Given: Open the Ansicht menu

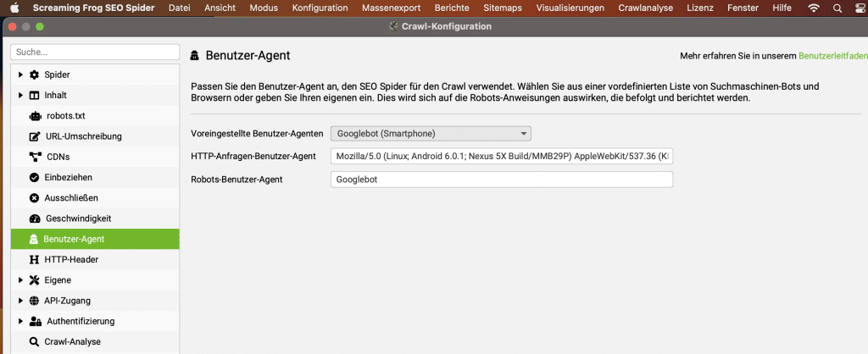Looking at the screenshot, I should point(220,8).
